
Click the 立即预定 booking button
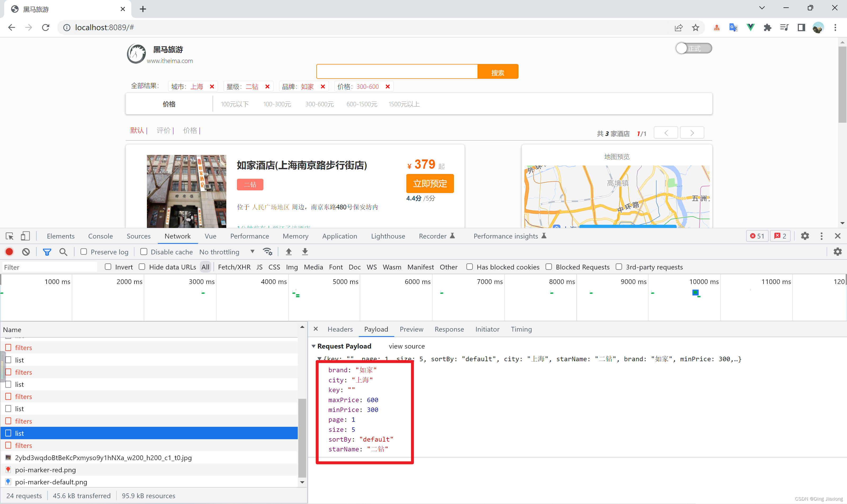click(430, 184)
